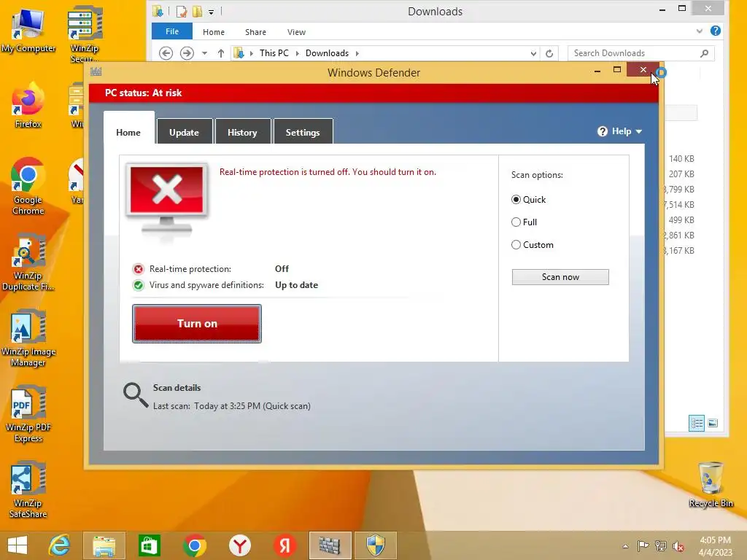Open Yandex Browser (white Y) on taskbar

pos(239,545)
